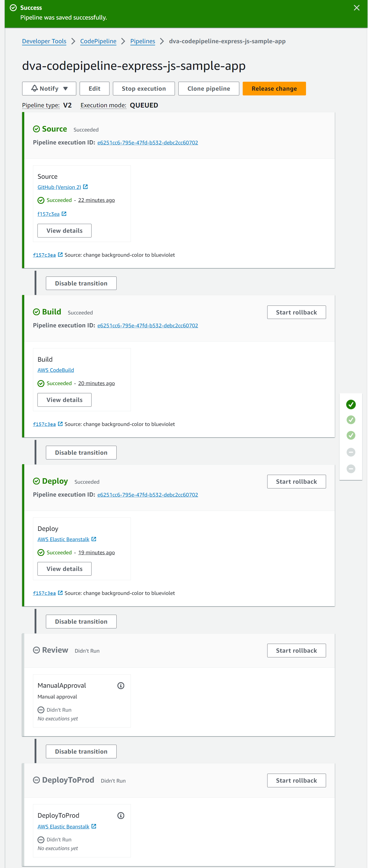Jump to Review stage via fourth status dot
The image size is (368, 868).
[x=351, y=452]
